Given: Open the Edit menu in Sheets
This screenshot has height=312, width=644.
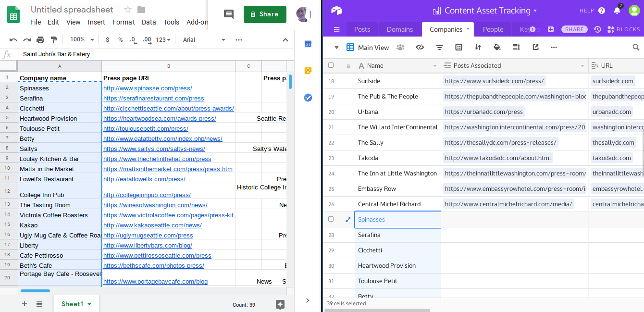Looking at the screenshot, I should (53, 22).
